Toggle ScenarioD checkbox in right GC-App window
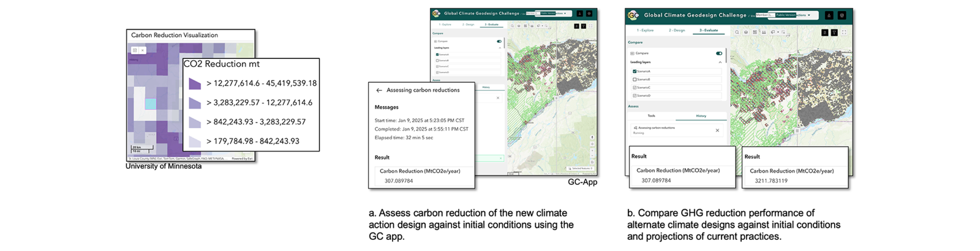 coord(635,96)
